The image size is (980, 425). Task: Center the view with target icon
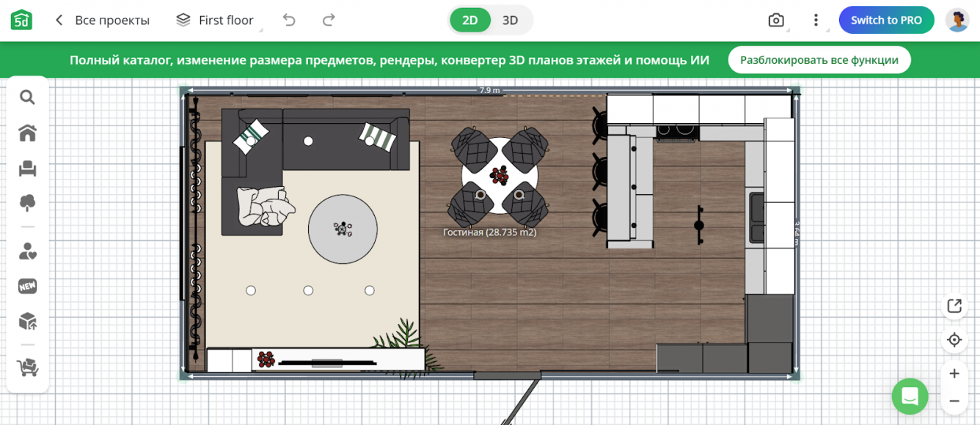tap(954, 340)
